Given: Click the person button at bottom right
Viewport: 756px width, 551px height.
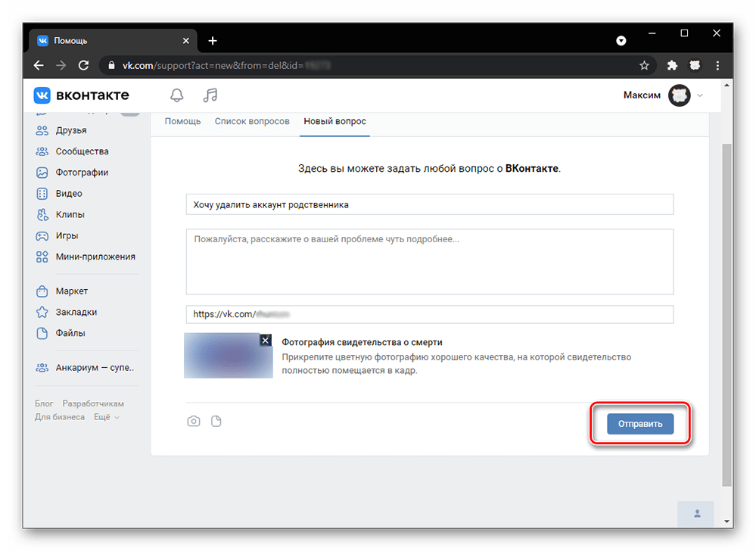Looking at the screenshot, I should 697,514.
